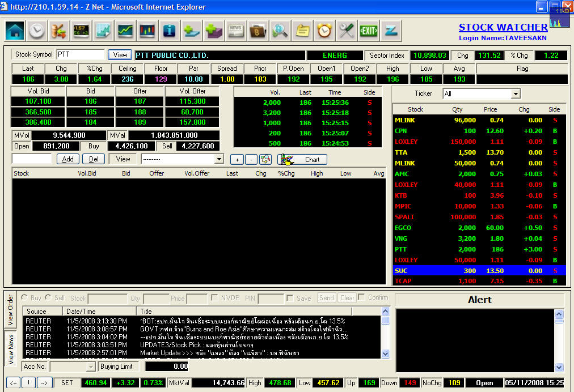The width and height of the screenshot is (574, 392).
Task: Click the Send order button
Action: pos(326,297)
